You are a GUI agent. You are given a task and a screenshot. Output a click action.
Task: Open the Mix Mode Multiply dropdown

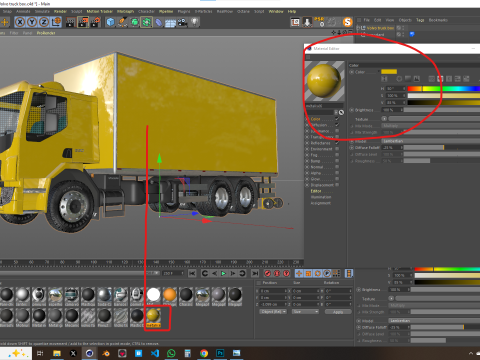click(431, 126)
